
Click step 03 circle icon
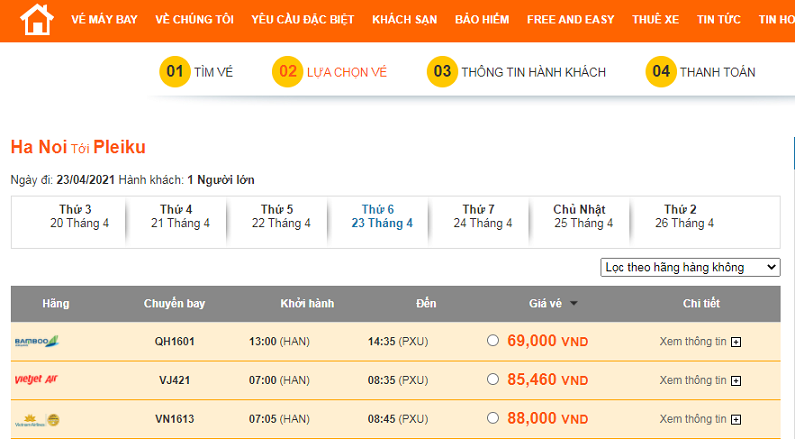click(442, 71)
